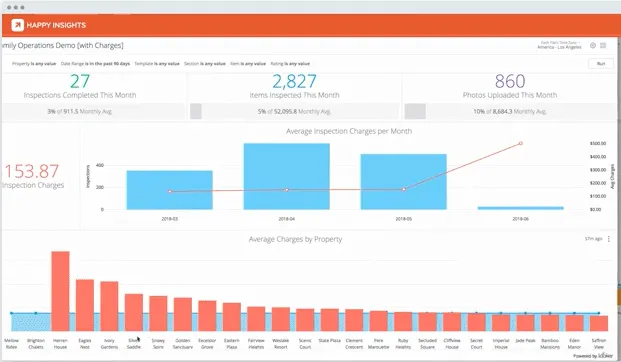This screenshot has width=621, height=362.
Task: Click the Secluded Square axis label
Action: (x=428, y=344)
